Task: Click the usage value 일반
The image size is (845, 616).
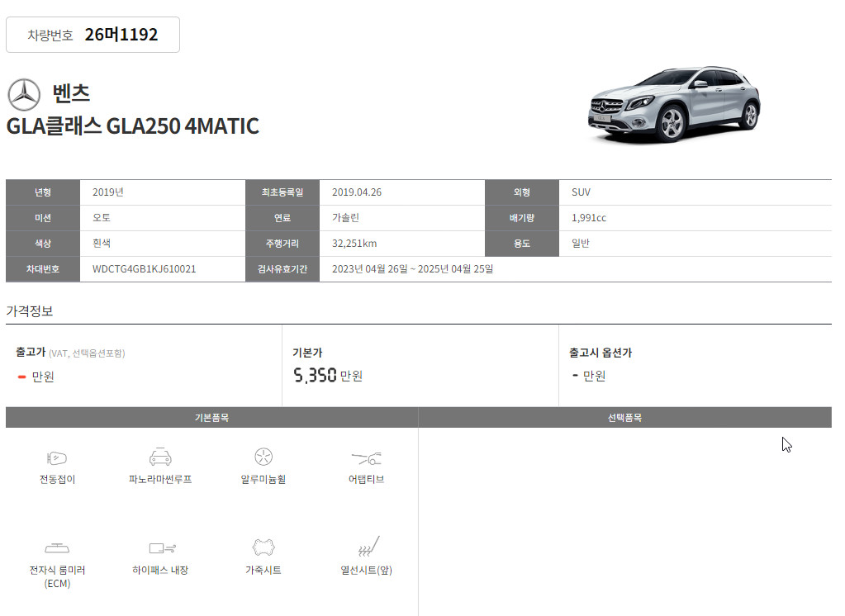Action: (x=581, y=243)
